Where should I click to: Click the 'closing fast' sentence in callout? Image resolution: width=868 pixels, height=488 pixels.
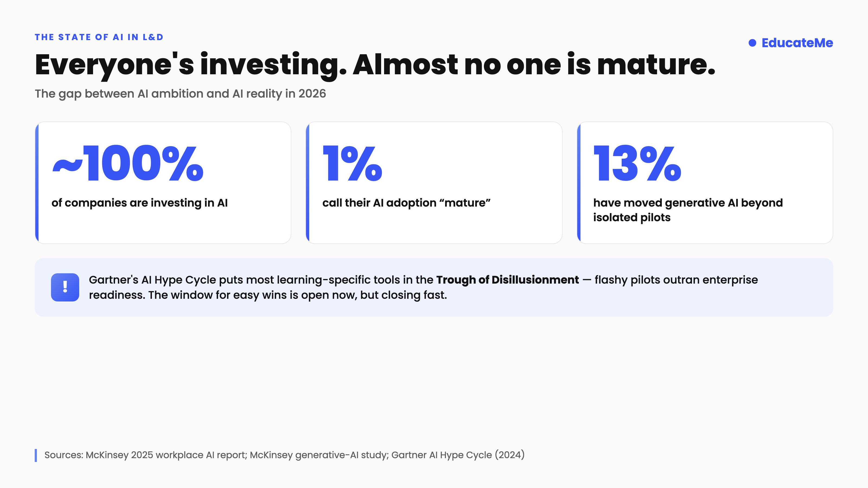(x=298, y=295)
